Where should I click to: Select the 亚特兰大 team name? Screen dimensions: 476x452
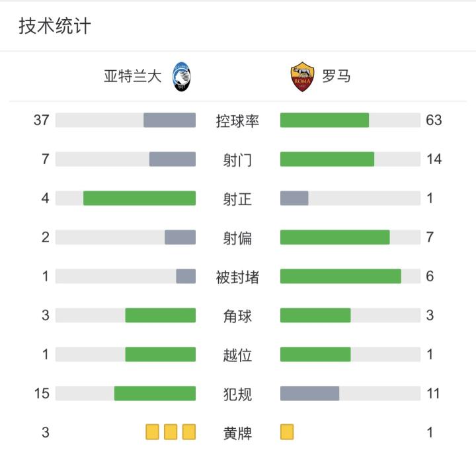[132, 76]
